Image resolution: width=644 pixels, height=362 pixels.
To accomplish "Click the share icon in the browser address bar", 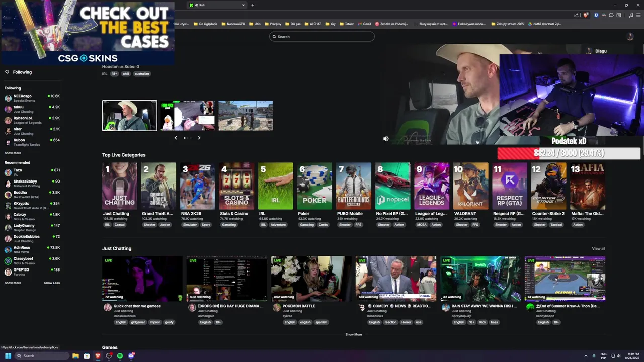I will [x=577, y=15].
